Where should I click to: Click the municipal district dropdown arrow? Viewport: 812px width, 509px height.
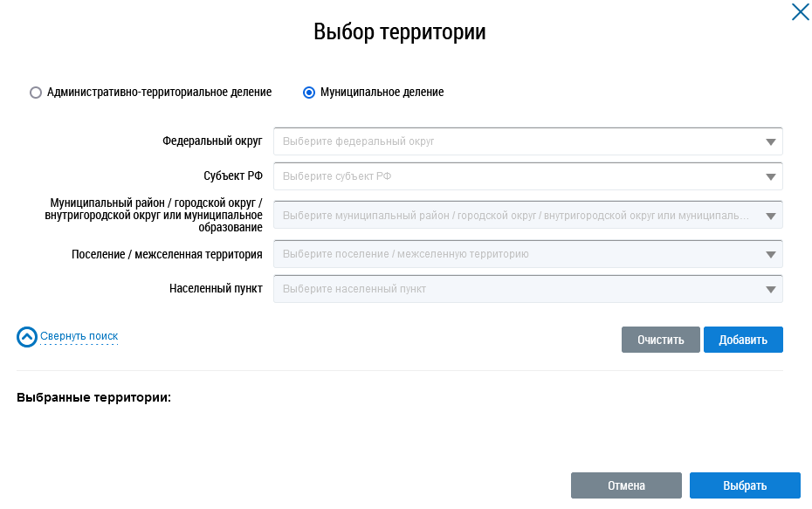tap(770, 216)
